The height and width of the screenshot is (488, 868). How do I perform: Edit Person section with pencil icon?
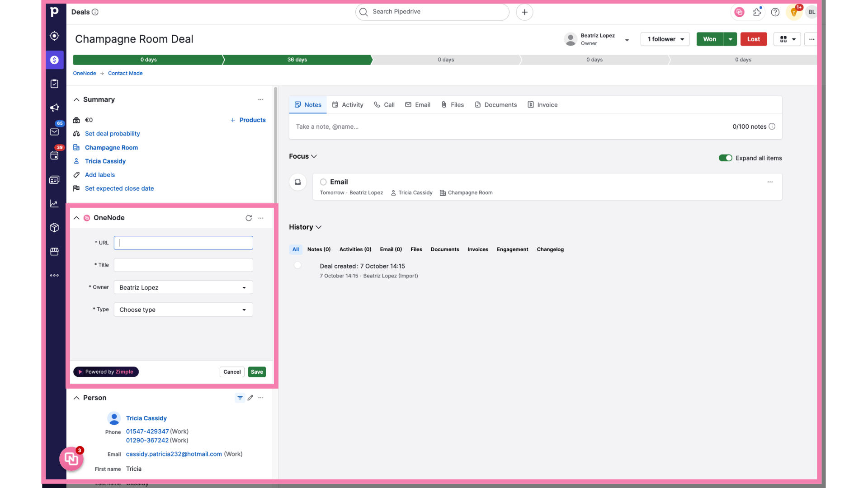tap(250, 398)
